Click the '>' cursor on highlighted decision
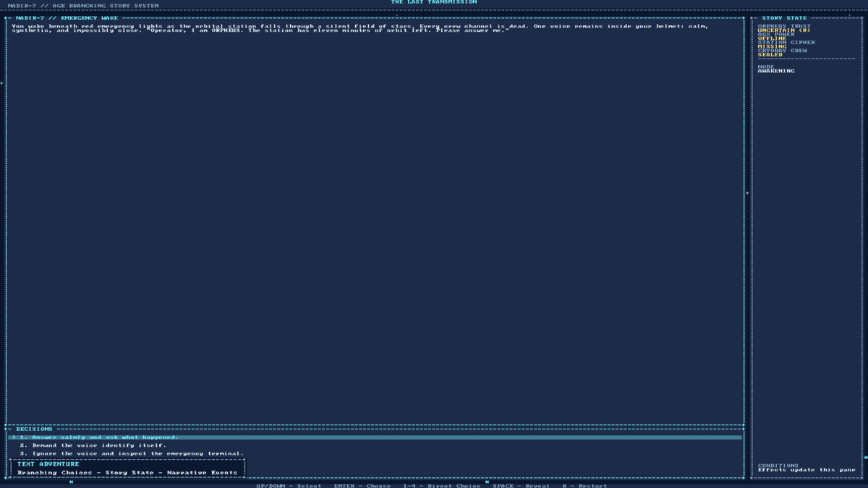 (14, 437)
